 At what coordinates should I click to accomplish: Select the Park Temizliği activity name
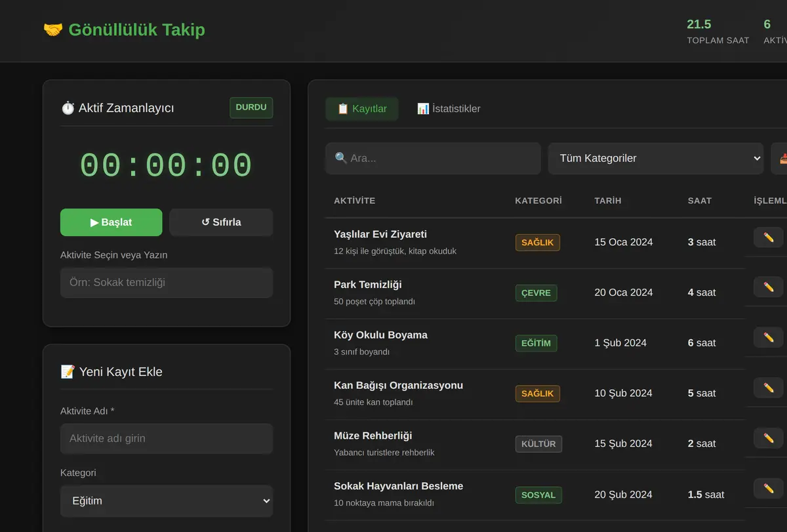[x=368, y=285]
